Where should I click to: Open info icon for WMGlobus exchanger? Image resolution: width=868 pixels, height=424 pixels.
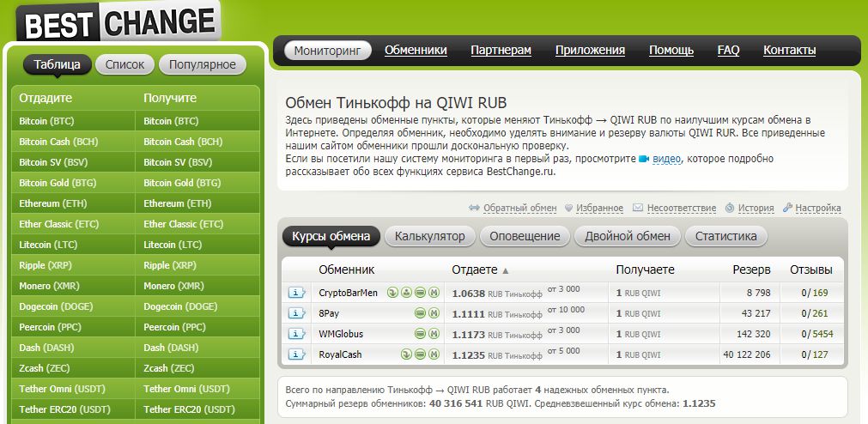[x=297, y=334]
